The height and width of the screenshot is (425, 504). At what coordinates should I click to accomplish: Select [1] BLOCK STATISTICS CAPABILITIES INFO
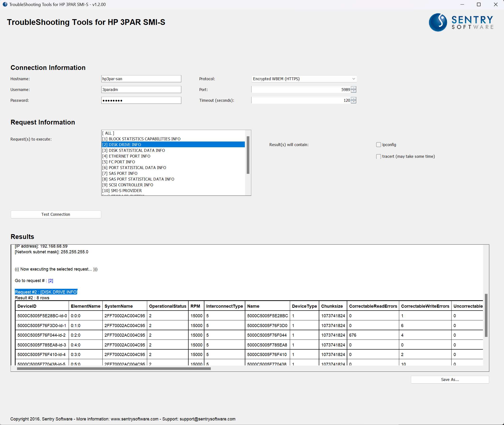[141, 139]
